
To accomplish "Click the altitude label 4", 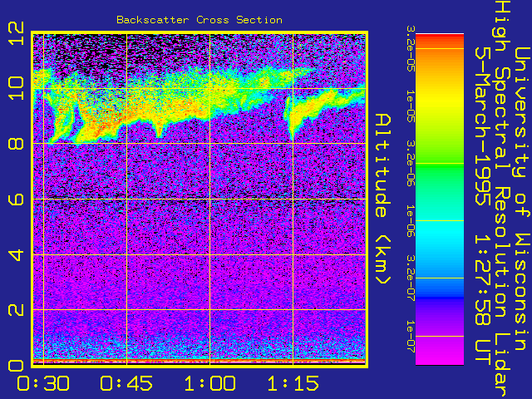I will (x=16, y=255).
